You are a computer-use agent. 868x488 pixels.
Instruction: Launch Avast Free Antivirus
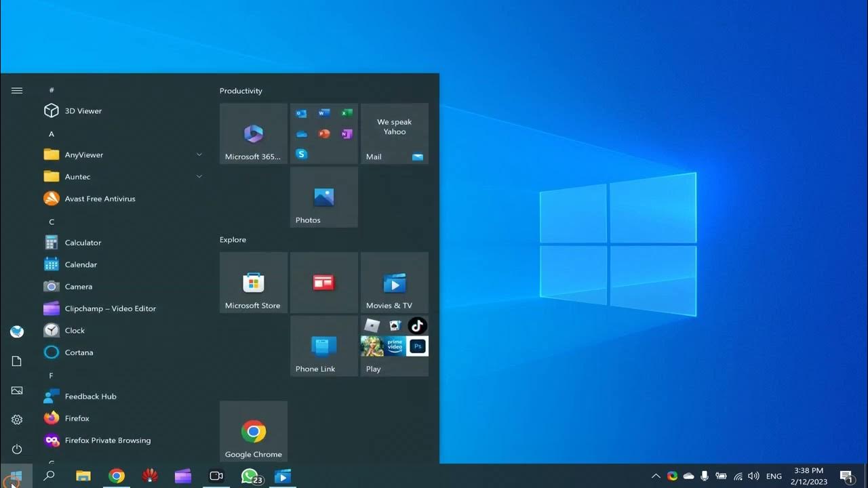(x=122, y=199)
